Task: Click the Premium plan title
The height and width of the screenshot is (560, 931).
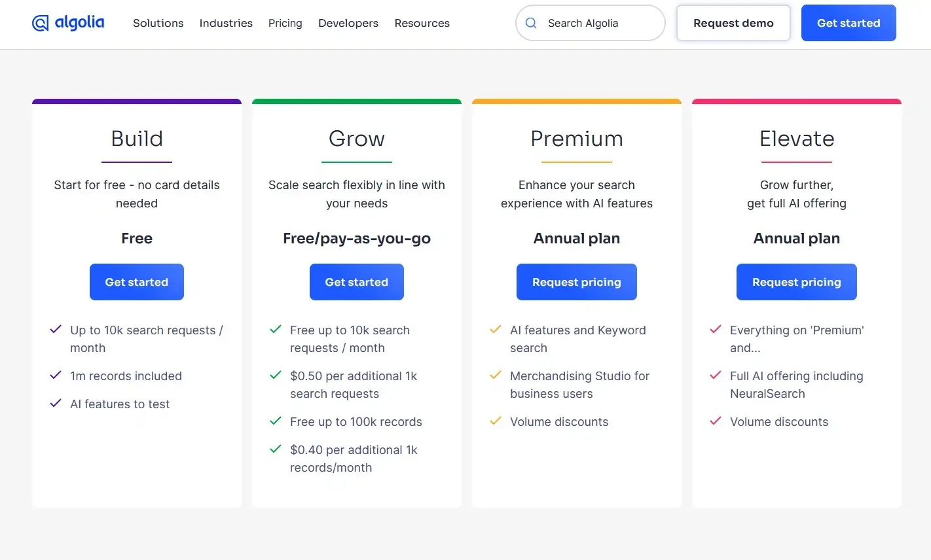Action: (x=577, y=139)
